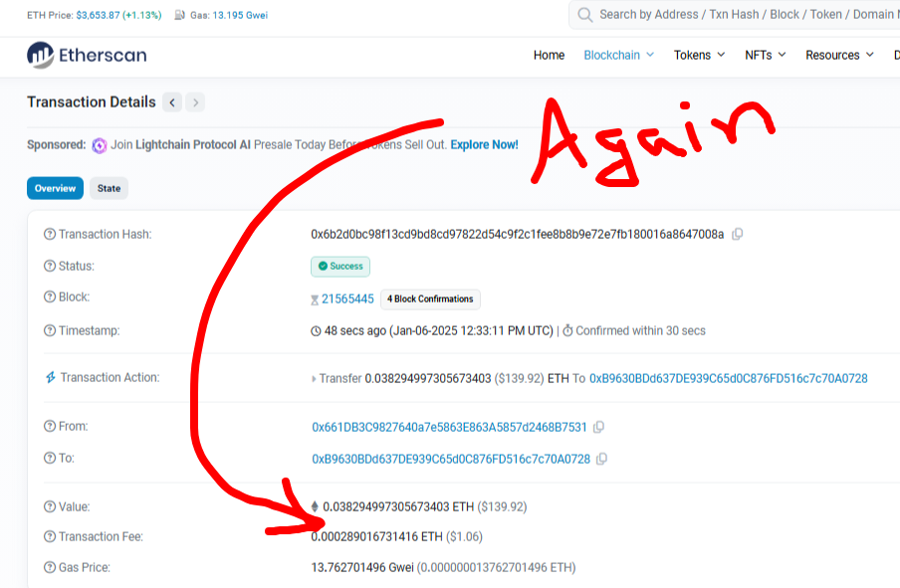Image resolution: width=900 pixels, height=588 pixels.
Task: Click the Transaction Fee value 0.000289016731416 ETH
Action: pyautogui.click(x=376, y=537)
